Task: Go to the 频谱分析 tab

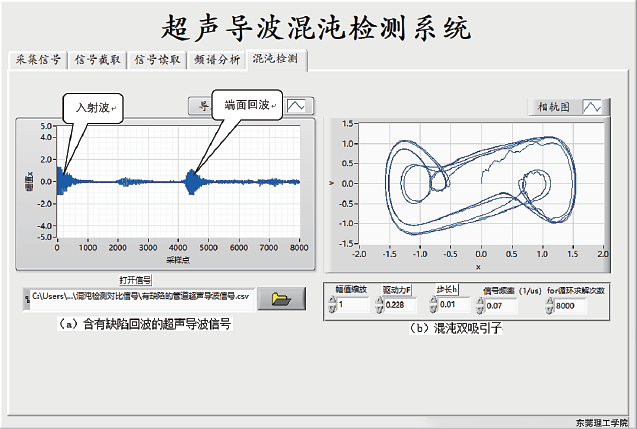Action: (x=216, y=60)
